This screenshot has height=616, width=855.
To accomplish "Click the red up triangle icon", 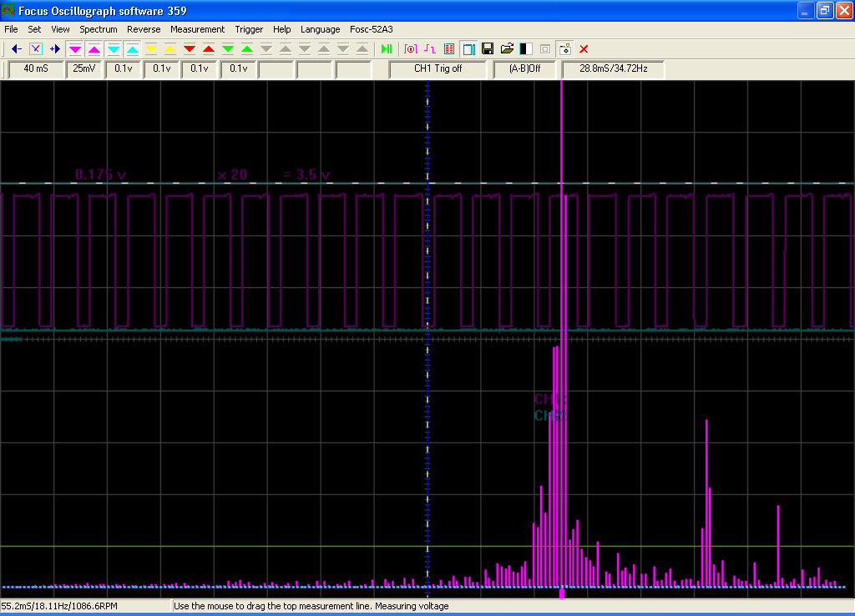I will point(208,49).
